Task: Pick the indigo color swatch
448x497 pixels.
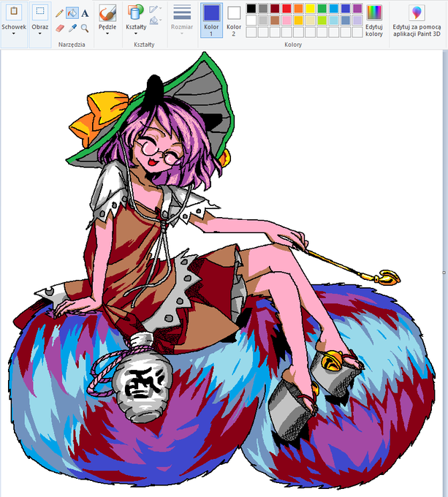Action: pos(346,9)
